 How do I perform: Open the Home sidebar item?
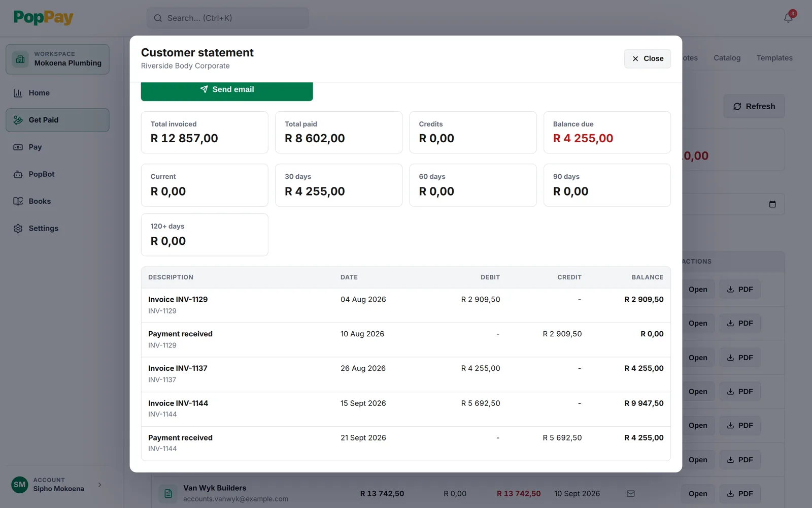pos(57,93)
